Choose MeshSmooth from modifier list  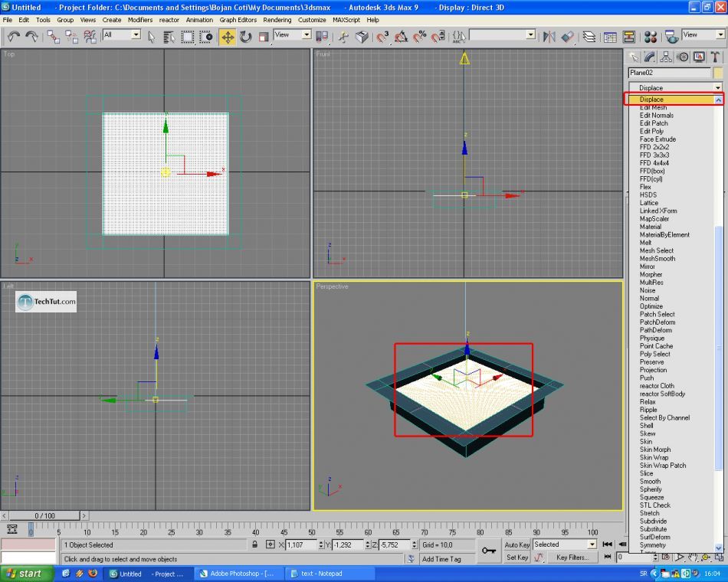point(657,259)
